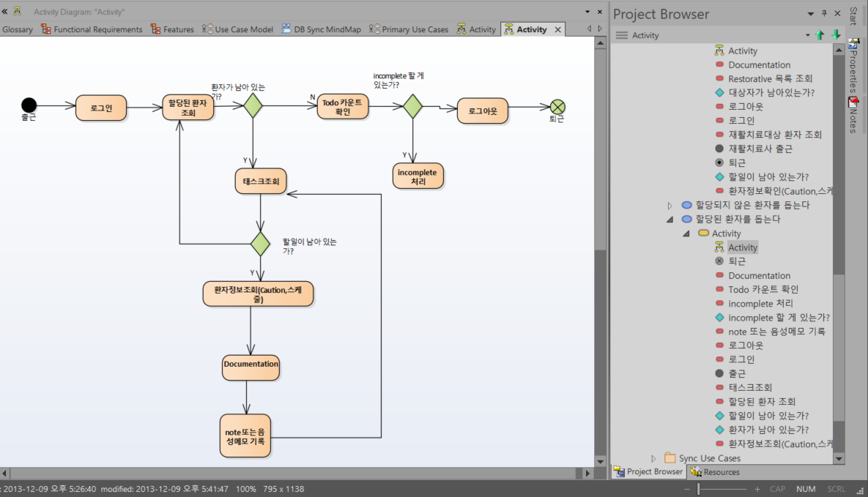The height and width of the screenshot is (497, 868).
Task: Open the Properties side panel tab
Action: pos(853,65)
